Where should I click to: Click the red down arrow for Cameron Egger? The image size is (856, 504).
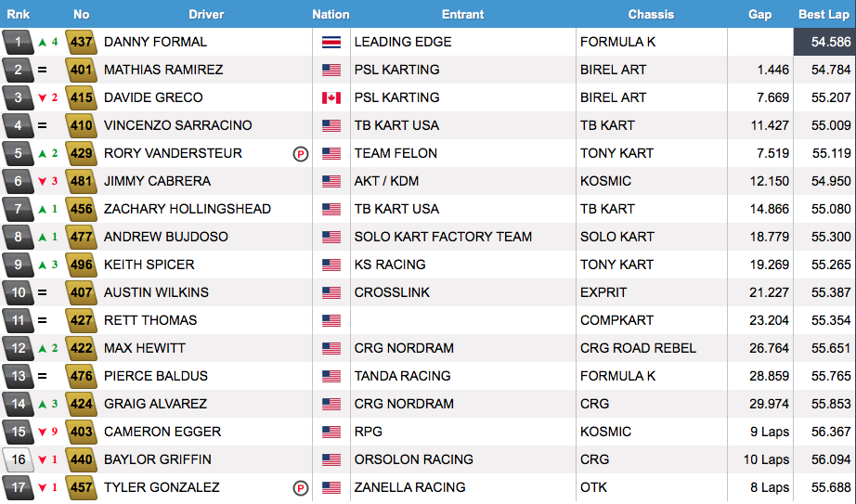(42, 432)
